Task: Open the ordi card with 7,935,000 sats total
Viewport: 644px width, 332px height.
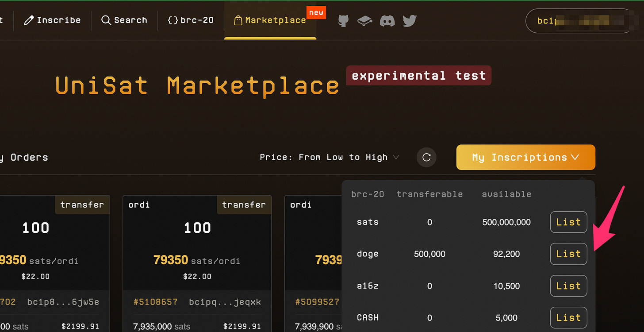Action: tap(197, 264)
